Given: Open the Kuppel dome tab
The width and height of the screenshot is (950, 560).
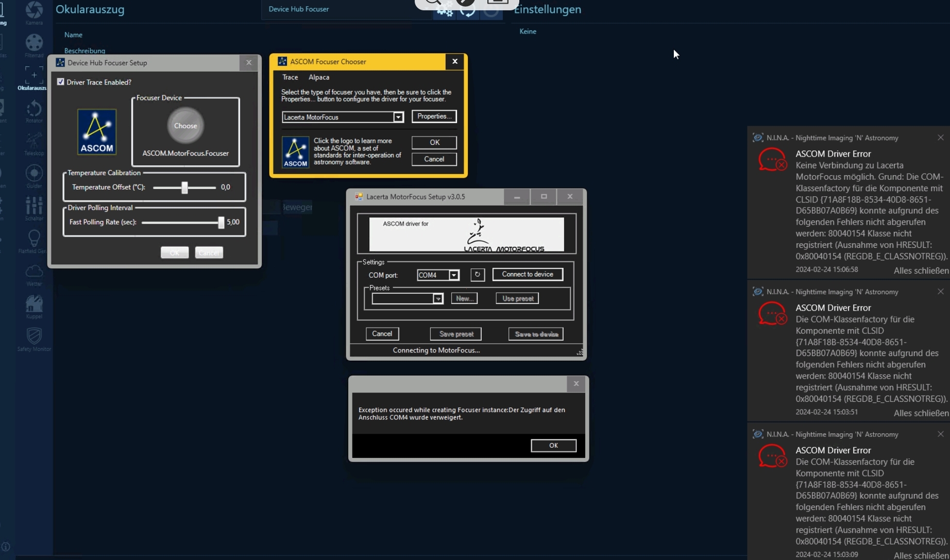Looking at the screenshot, I should coord(34,307).
